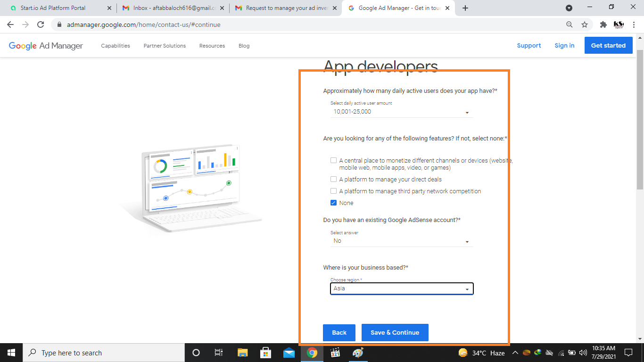Open the Choose region dropdown showing Asia
Screen dimensions: 644x362
click(402, 288)
